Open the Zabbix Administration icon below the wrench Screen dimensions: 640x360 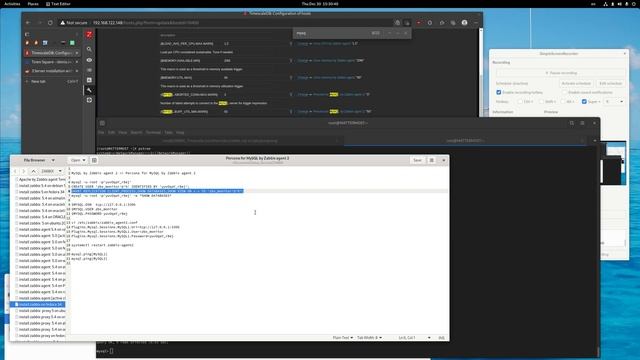pos(89,100)
